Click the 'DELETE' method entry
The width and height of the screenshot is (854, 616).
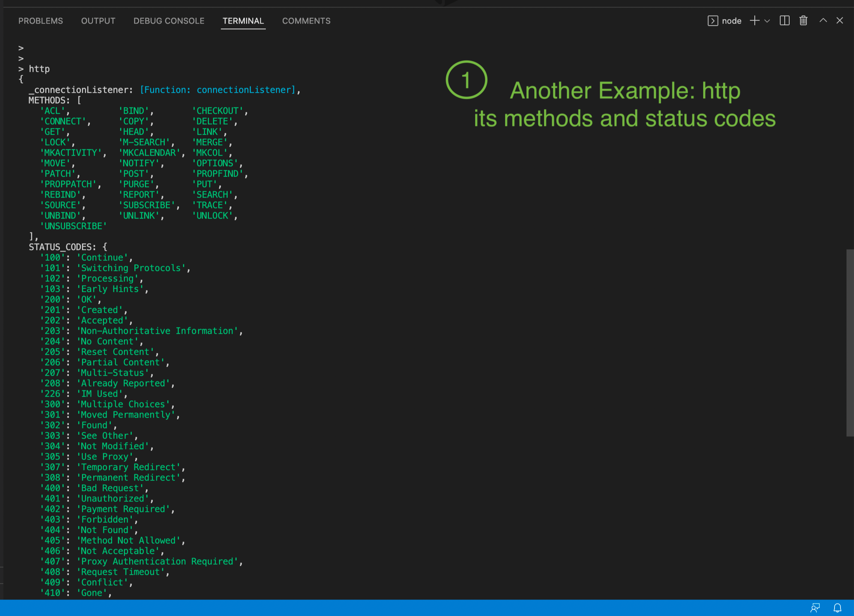pos(215,122)
